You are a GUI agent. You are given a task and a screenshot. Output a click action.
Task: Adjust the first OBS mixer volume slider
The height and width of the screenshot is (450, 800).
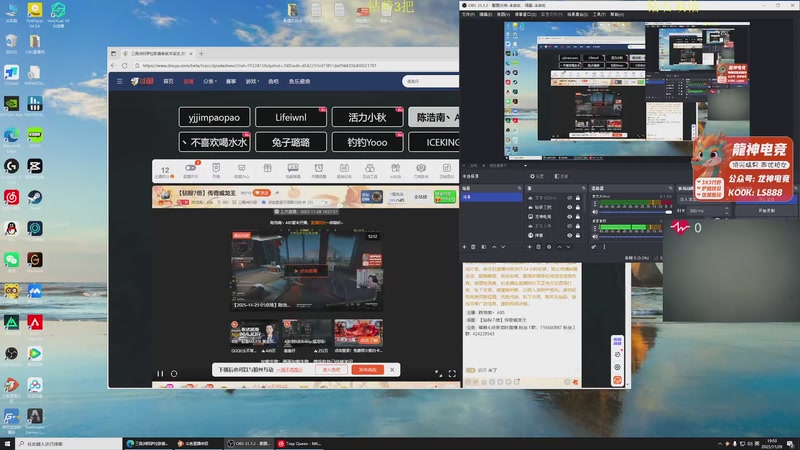coord(636,212)
